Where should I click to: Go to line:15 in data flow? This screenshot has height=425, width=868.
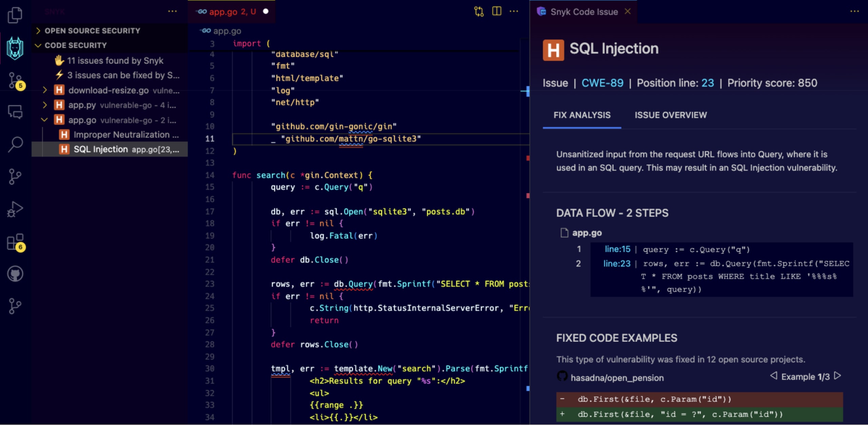point(617,249)
